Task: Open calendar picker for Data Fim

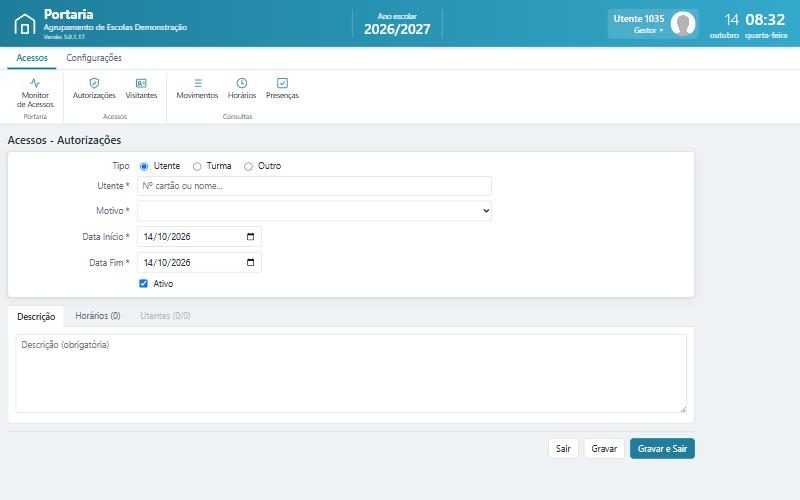Action: click(x=251, y=262)
